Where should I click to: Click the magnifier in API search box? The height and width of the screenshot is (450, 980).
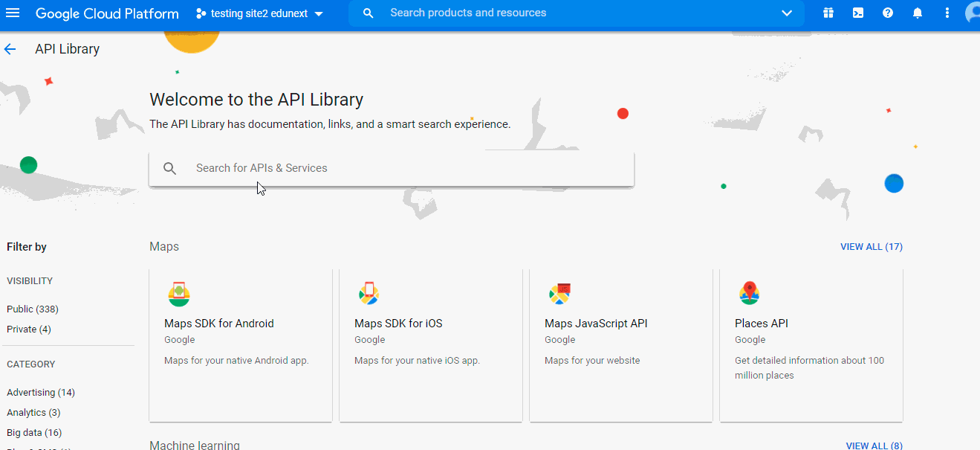170,169
